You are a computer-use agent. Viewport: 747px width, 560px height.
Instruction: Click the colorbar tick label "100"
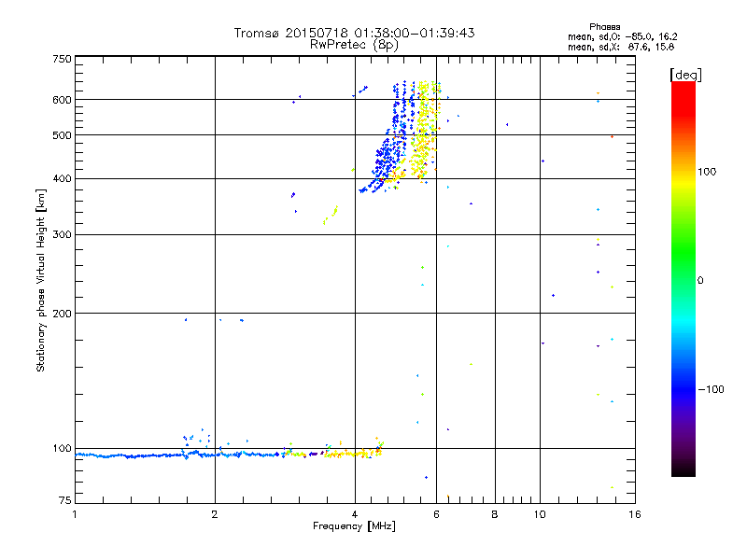pos(707,172)
